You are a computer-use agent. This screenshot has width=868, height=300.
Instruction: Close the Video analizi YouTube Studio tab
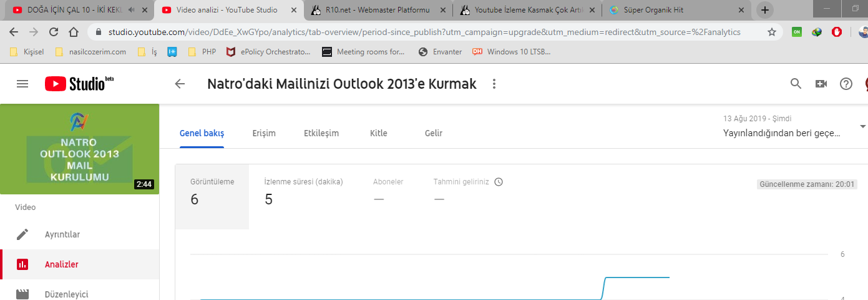click(293, 10)
